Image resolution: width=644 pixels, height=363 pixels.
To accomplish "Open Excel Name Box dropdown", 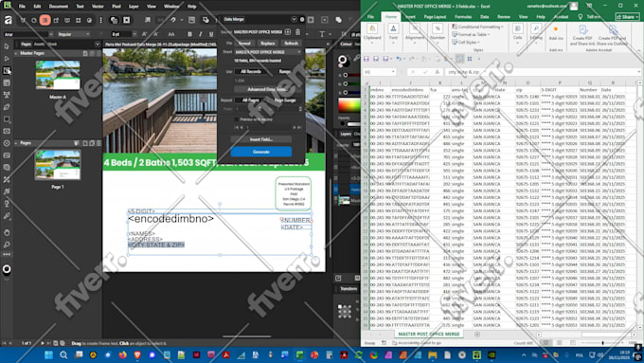I will [393, 72].
